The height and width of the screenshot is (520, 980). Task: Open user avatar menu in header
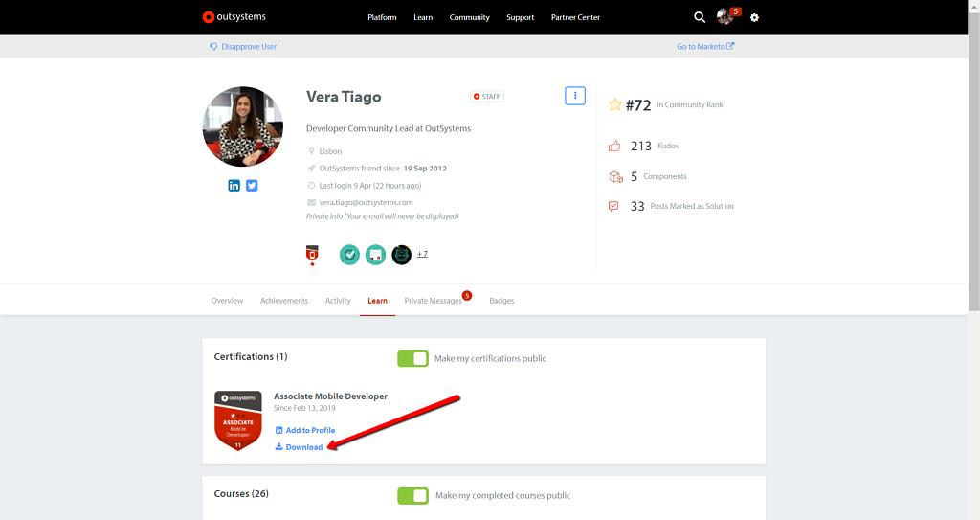click(725, 17)
